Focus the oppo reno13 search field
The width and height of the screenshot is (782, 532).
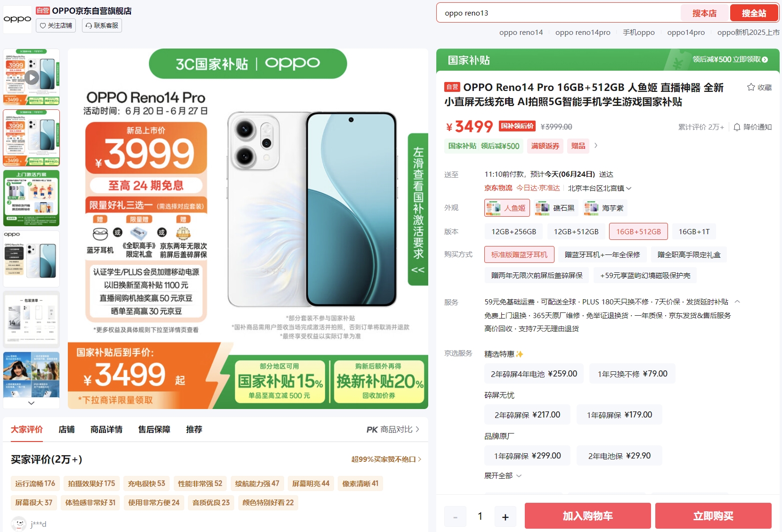pyautogui.click(x=559, y=13)
